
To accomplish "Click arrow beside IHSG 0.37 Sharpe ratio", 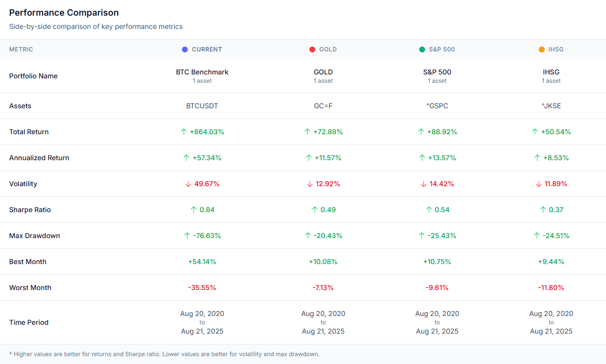I will coord(543,210).
